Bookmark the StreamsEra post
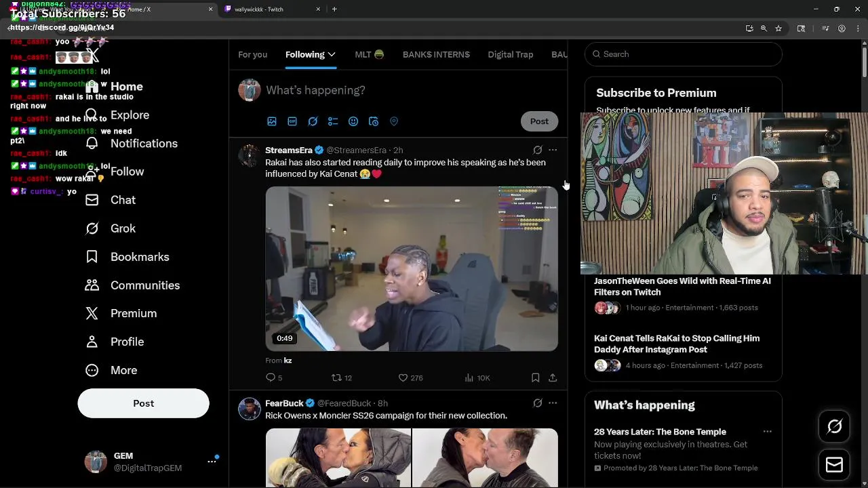Screen dimensions: 868x488 click(x=535, y=378)
